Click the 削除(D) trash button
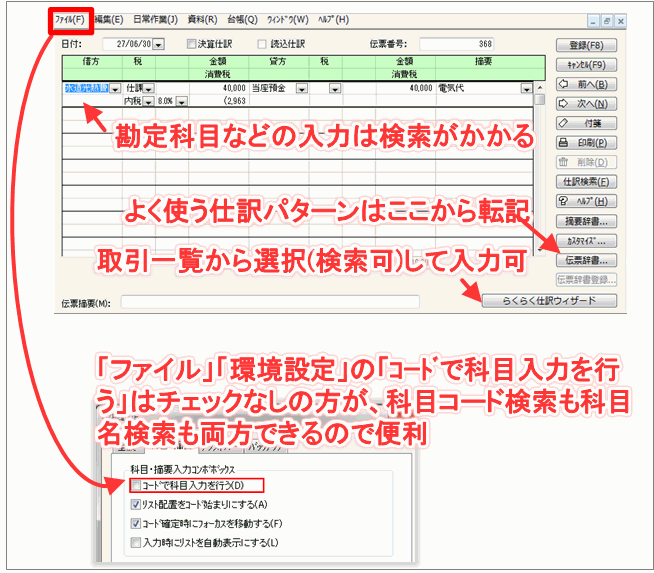This screenshot has height=573, width=654. click(x=586, y=162)
